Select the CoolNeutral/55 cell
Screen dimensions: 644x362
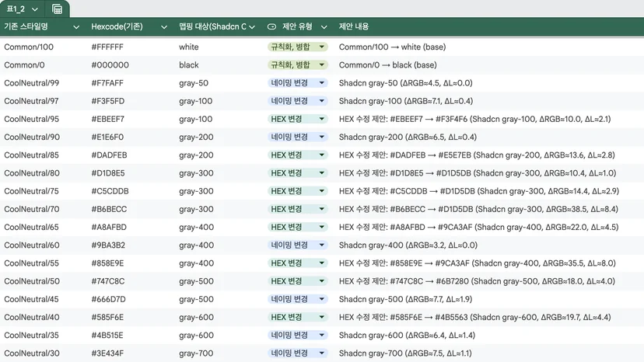click(x=32, y=263)
